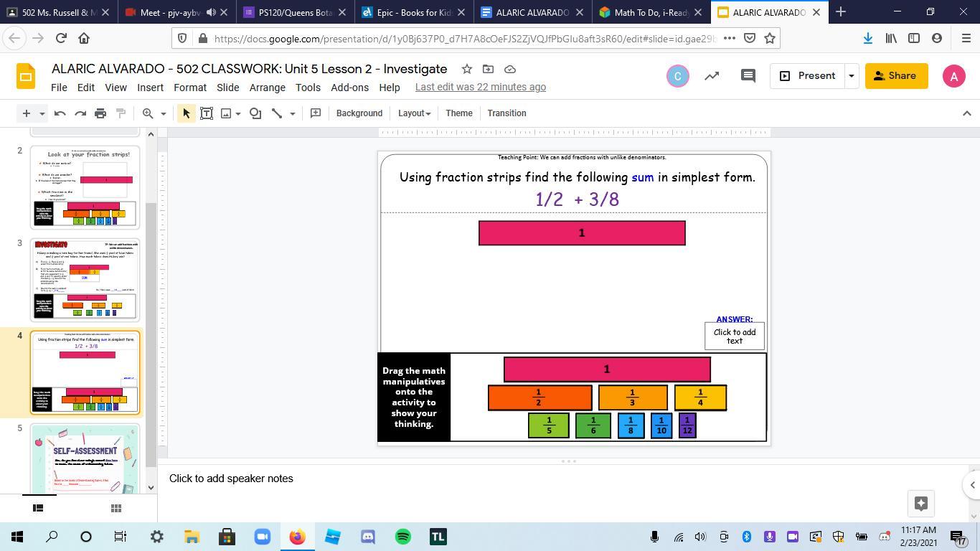
Task: Open the Arrange menu
Action: (267, 88)
